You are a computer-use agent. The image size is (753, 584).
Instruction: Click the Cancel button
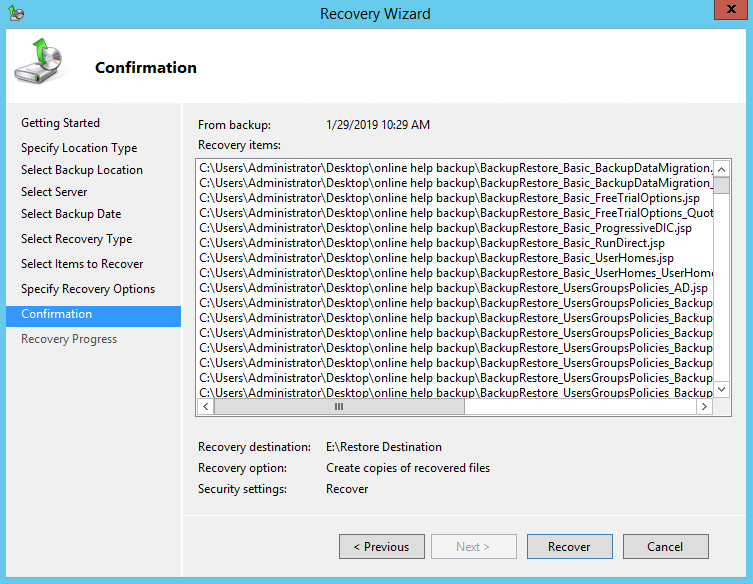click(x=665, y=547)
